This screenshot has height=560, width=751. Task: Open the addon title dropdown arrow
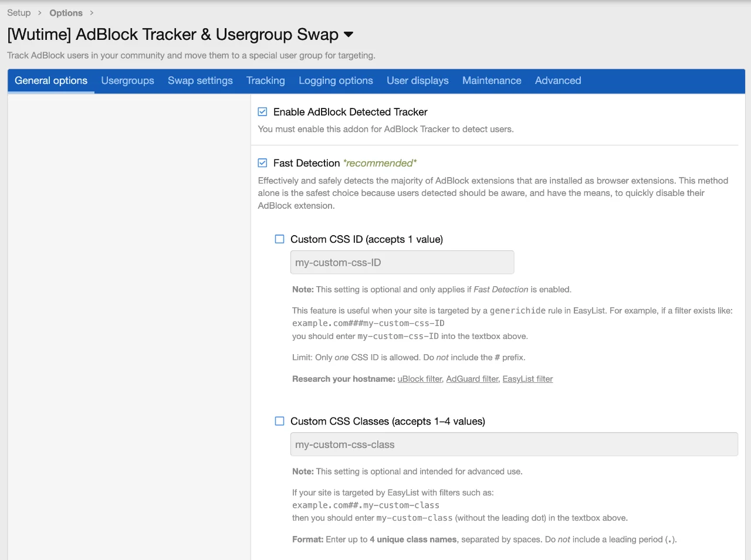click(x=349, y=35)
